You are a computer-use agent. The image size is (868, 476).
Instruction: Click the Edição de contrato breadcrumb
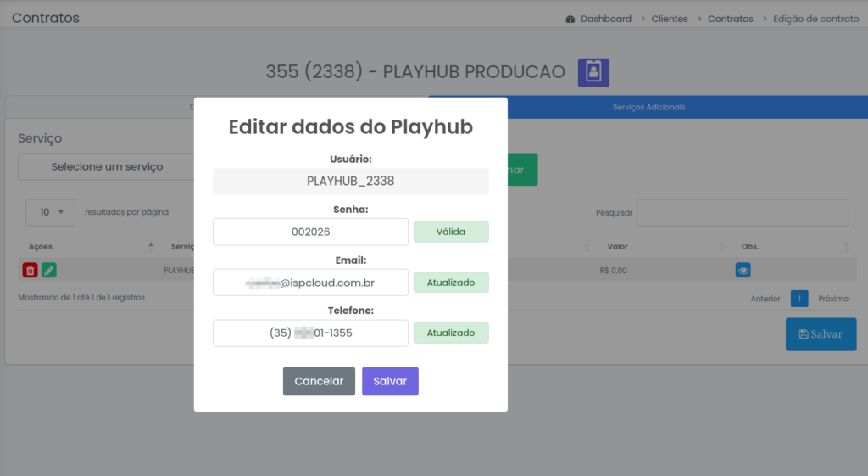(x=816, y=19)
